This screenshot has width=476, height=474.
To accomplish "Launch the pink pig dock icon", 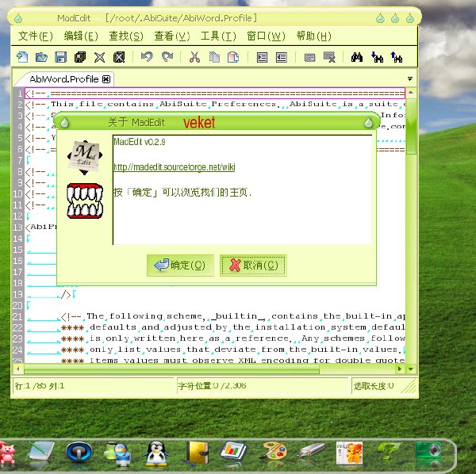I will 7,453.
